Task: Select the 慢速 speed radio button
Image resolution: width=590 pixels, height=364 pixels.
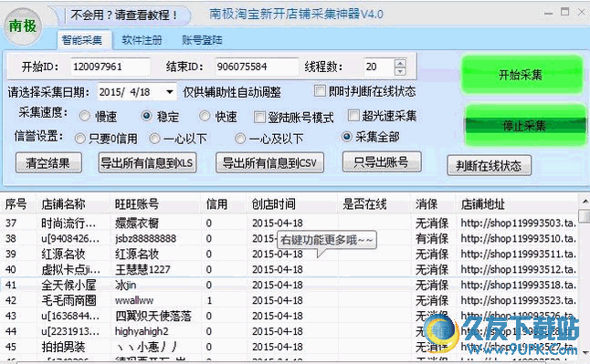Action: 85,116
